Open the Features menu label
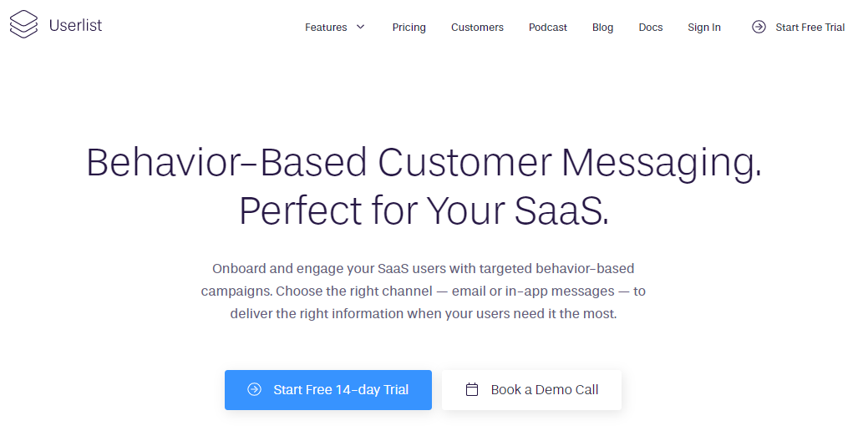Image resolution: width=868 pixels, height=441 pixels. click(326, 27)
